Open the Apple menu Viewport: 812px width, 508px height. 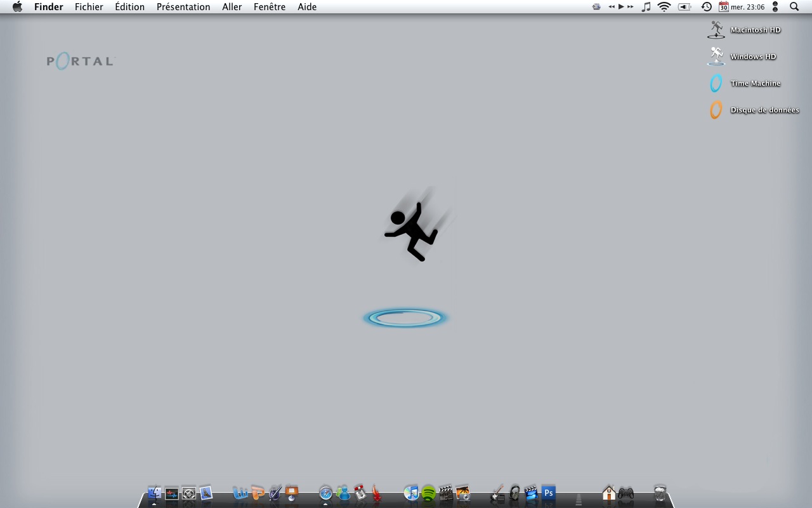pyautogui.click(x=17, y=7)
